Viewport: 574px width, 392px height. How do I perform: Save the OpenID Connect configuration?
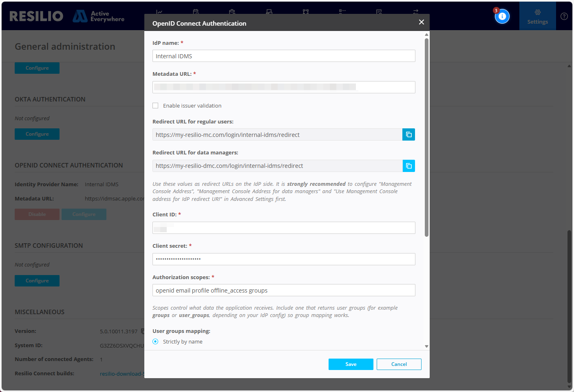pos(351,364)
